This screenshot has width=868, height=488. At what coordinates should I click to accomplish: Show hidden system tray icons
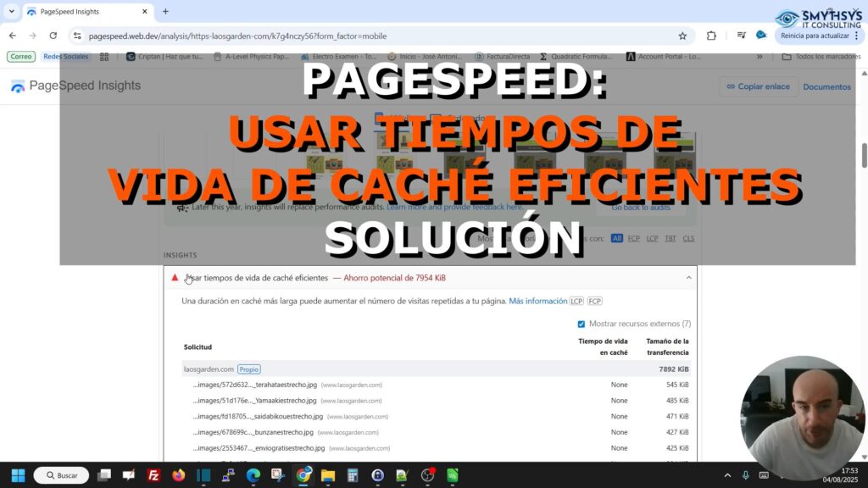[x=727, y=475]
